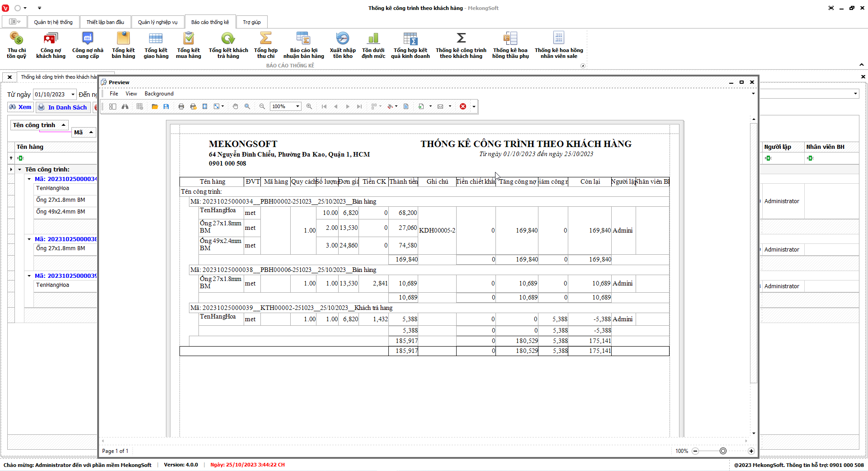
Task: Open the Công nợ khách hàng report
Action: [51, 45]
